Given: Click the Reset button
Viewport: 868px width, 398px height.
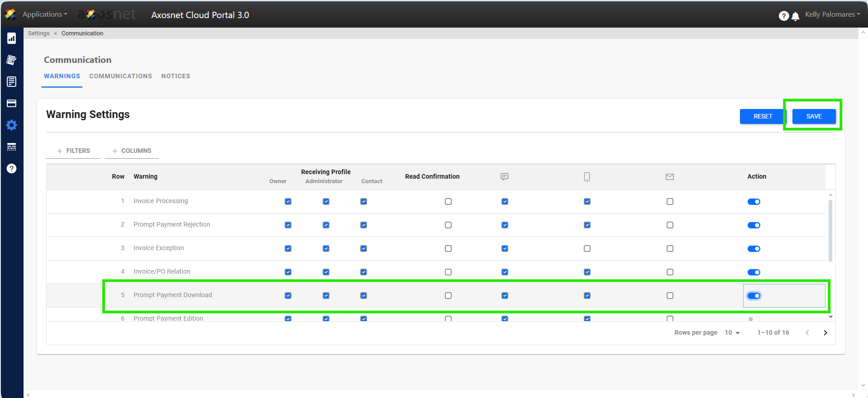Looking at the screenshot, I should 763,117.
